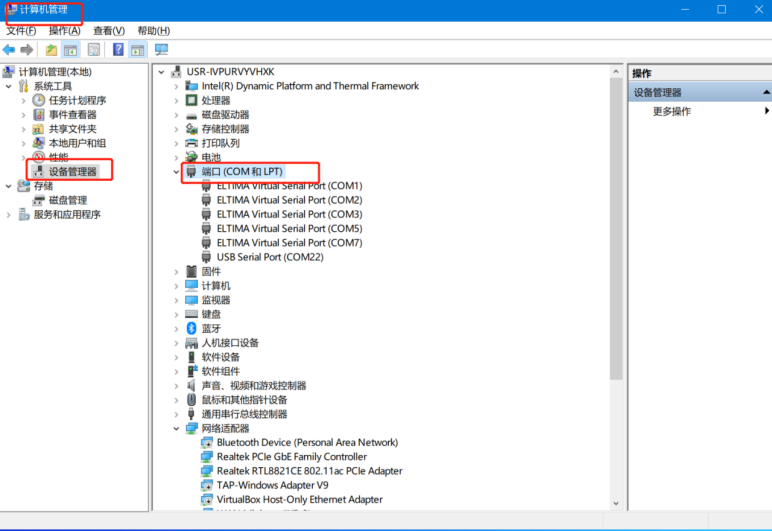Expand the 处理器 device category

(x=178, y=100)
